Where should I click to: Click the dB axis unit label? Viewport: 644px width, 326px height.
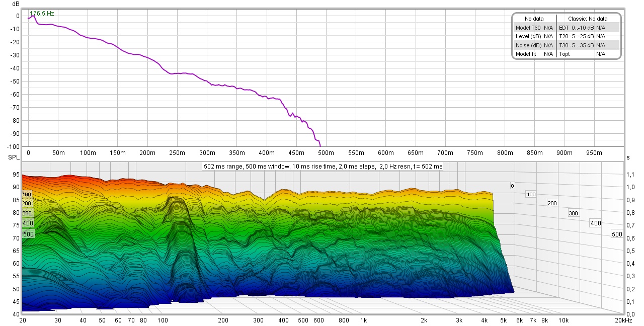16,4
